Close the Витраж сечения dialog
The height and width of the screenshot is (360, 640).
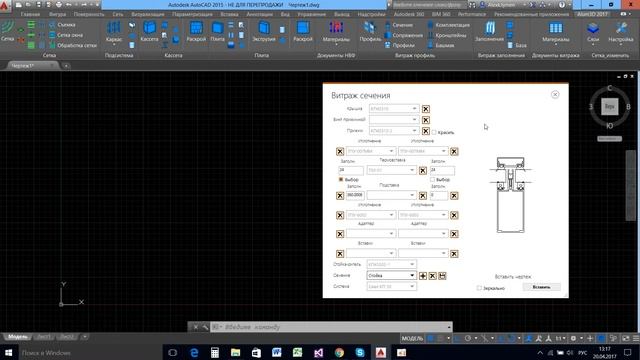tap(555, 95)
